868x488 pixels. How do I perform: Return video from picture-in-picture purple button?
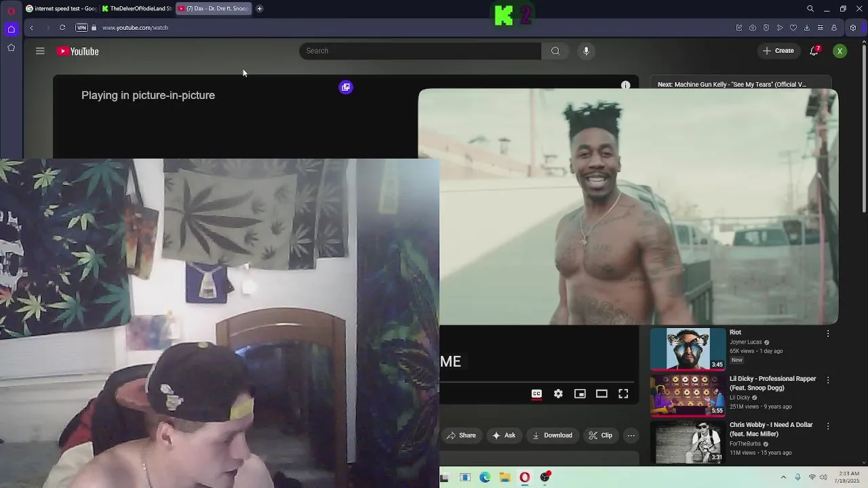click(x=346, y=87)
